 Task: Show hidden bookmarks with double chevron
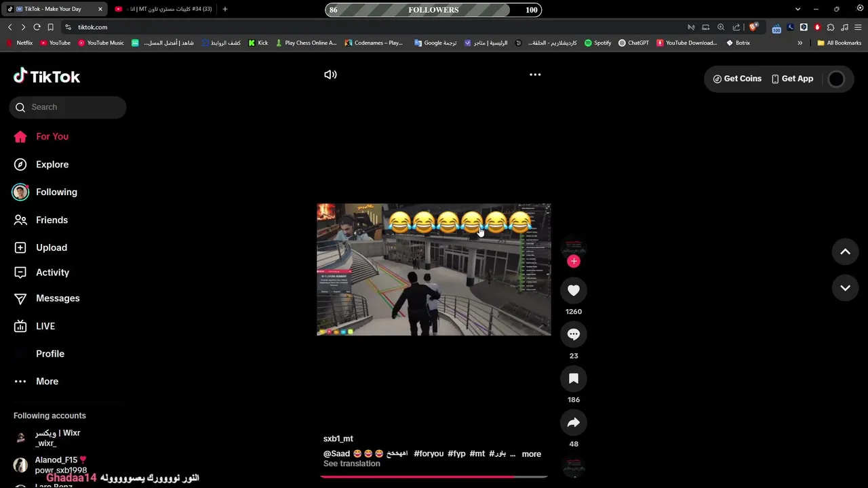[x=800, y=43]
